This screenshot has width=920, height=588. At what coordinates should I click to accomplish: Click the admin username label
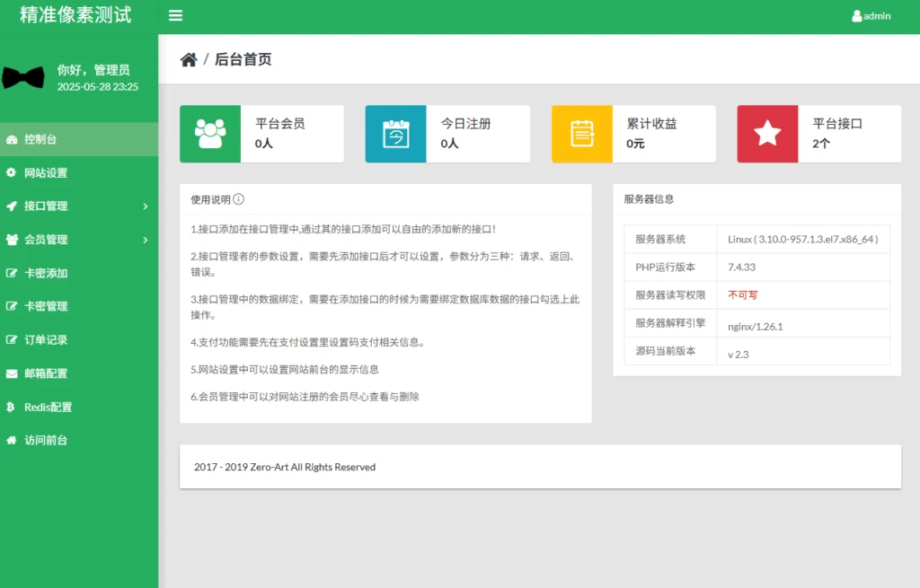tap(877, 16)
